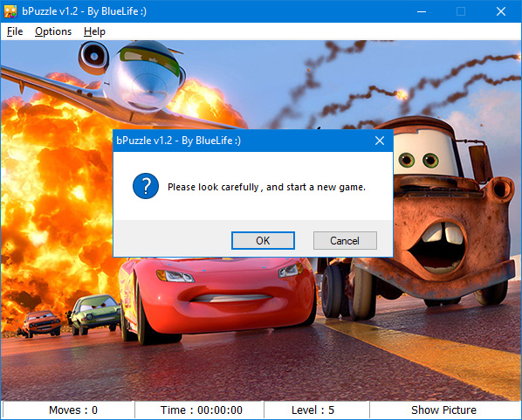522x420 pixels.
Task: Dismiss the dialog with Cancel
Action: [x=345, y=240]
